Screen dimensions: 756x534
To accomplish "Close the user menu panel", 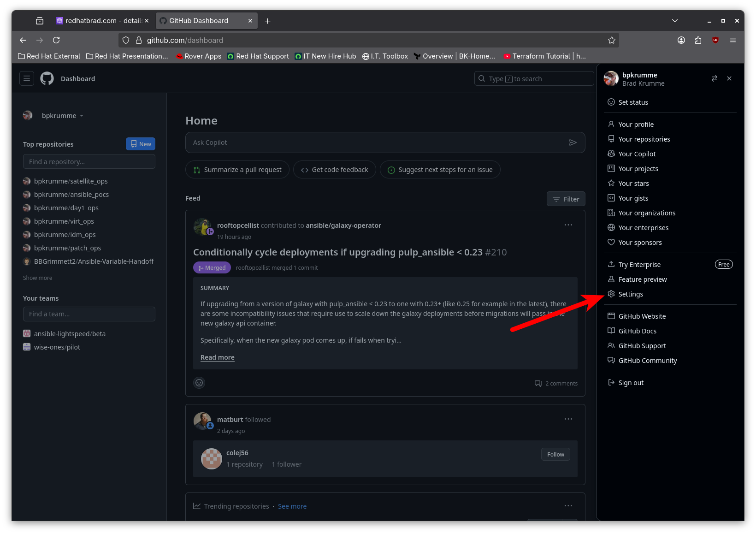I will pos(729,78).
